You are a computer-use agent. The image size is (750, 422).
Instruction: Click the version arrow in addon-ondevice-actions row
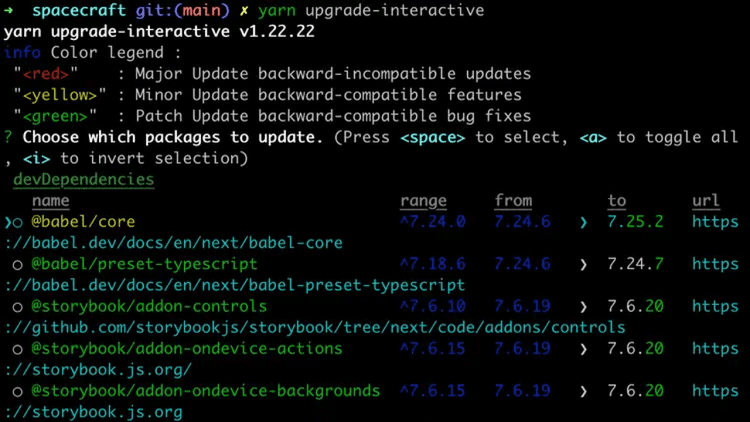[584, 349]
